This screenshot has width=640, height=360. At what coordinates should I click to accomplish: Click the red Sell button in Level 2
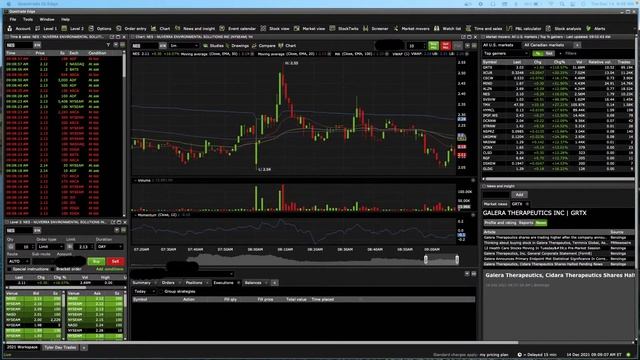(x=115, y=261)
